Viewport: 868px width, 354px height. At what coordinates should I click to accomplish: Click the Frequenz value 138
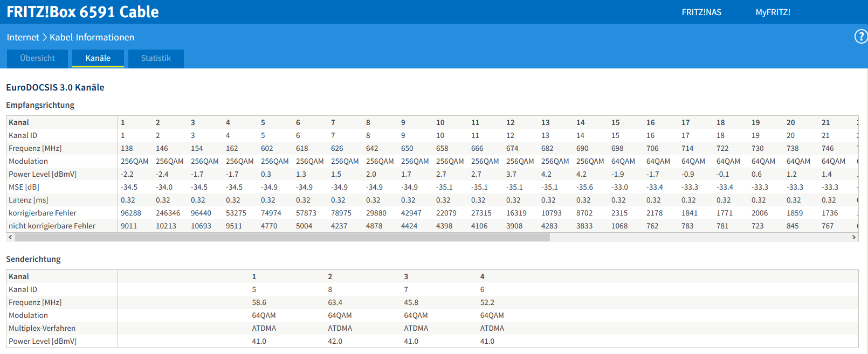click(x=127, y=148)
